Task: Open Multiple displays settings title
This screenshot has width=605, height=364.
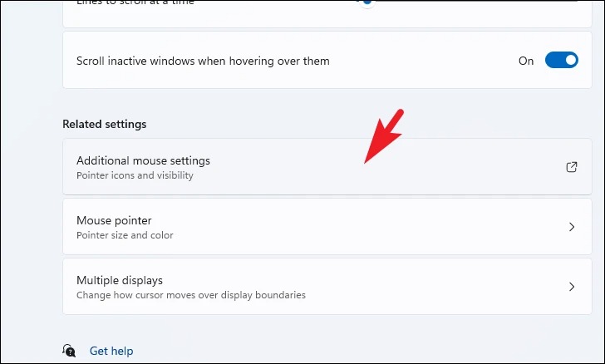Action: click(x=120, y=280)
